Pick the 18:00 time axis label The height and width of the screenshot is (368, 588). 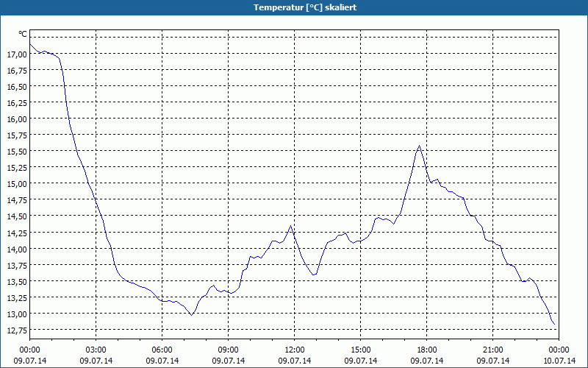(427, 350)
